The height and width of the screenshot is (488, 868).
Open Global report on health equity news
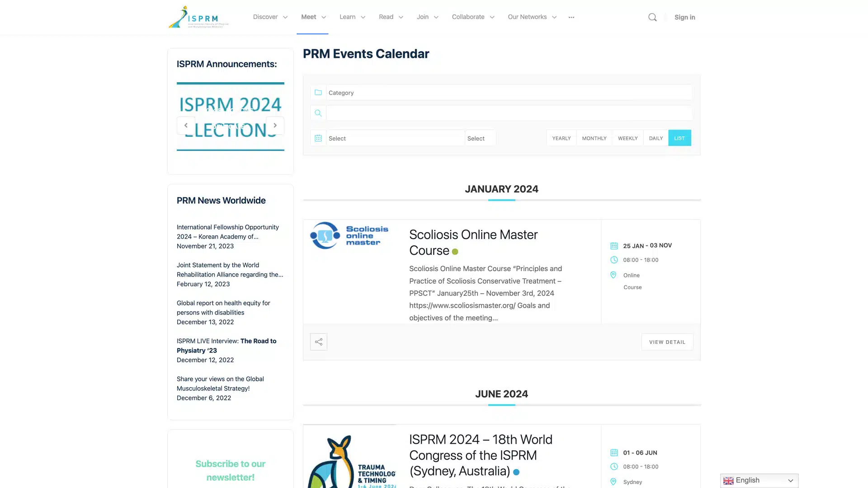(x=223, y=308)
